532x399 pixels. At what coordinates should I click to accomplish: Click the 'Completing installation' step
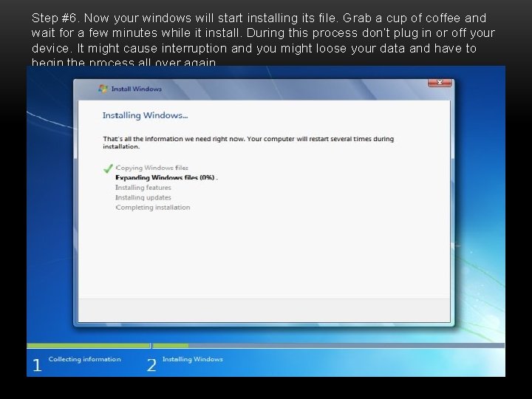153,208
